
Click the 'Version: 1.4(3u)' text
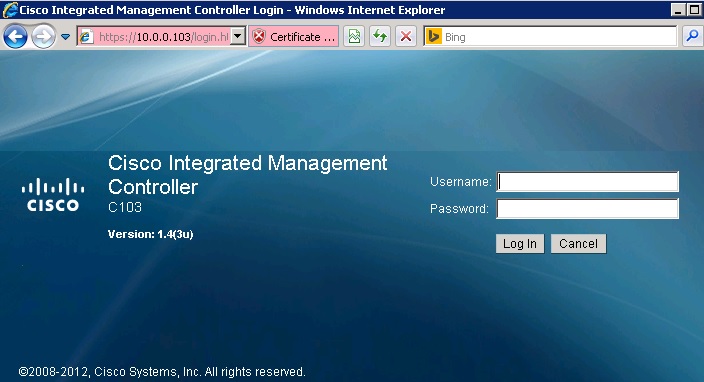pyautogui.click(x=150, y=234)
